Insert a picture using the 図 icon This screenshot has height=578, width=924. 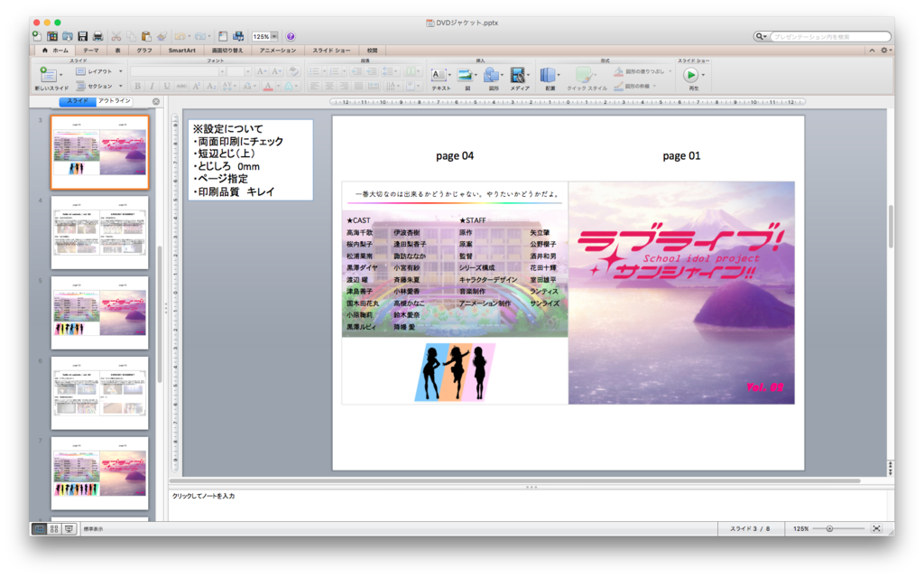(x=465, y=75)
